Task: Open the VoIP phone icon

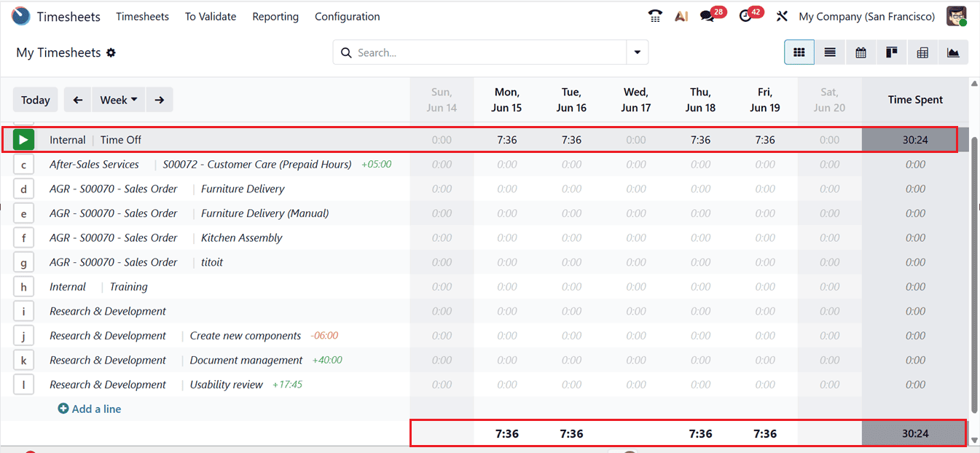Action: coord(655,16)
